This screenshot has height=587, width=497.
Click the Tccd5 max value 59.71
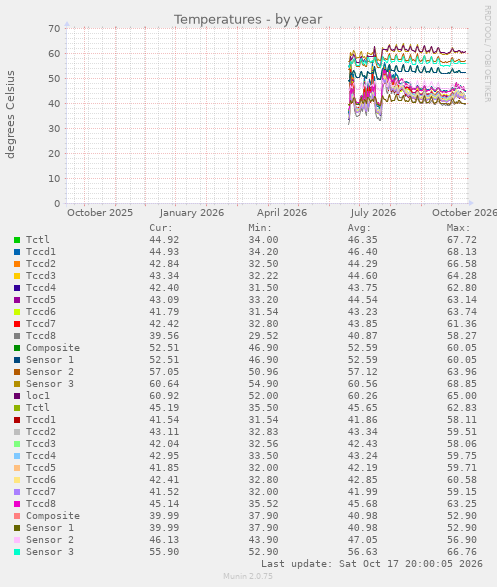(462, 468)
